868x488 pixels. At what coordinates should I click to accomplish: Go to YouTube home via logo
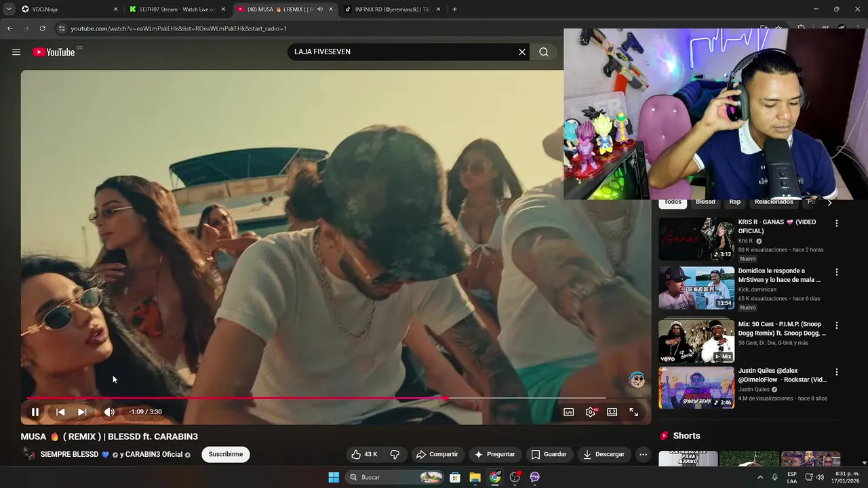54,52
